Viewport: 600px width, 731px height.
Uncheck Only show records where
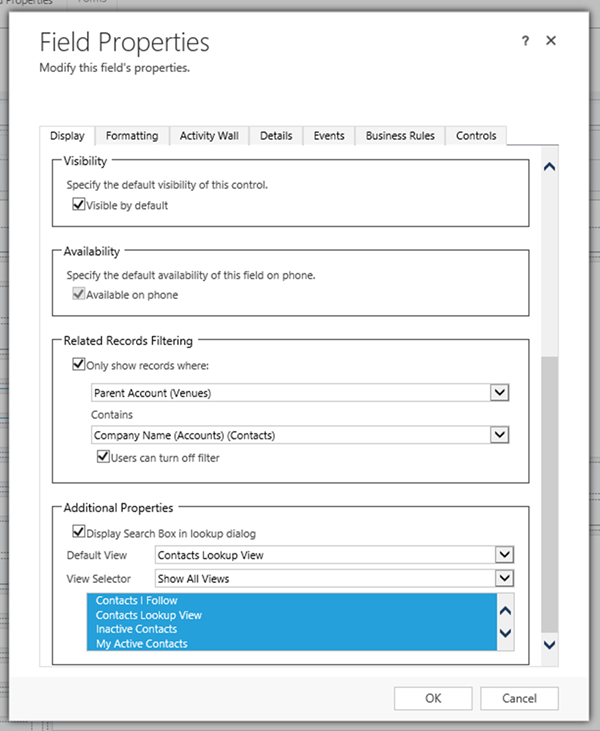79,366
